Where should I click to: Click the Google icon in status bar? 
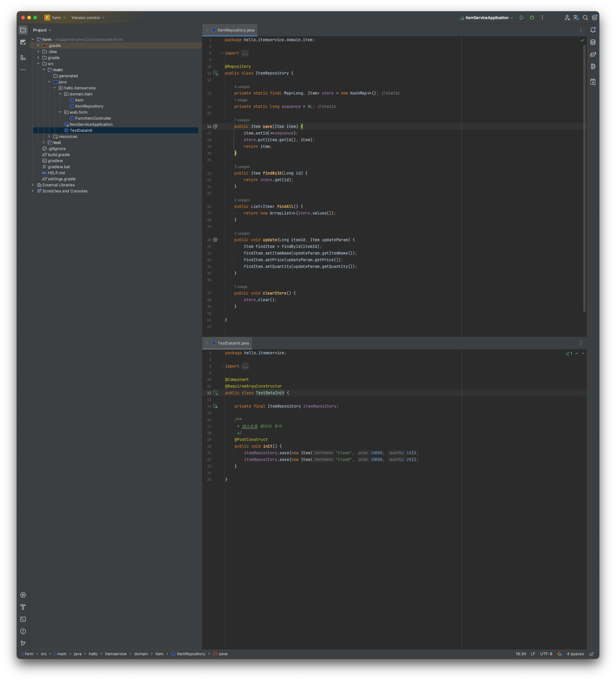pos(559,654)
